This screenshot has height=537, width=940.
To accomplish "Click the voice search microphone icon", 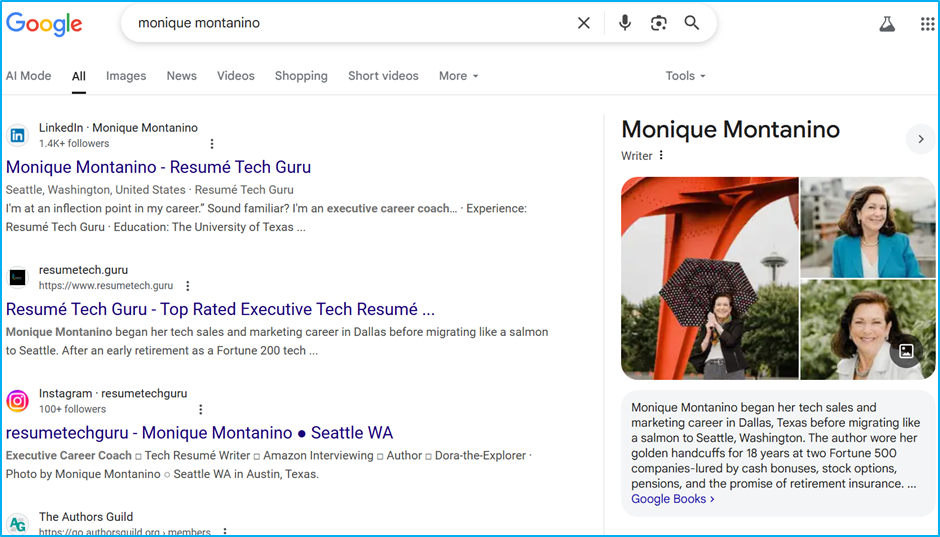I will click(625, 23).
